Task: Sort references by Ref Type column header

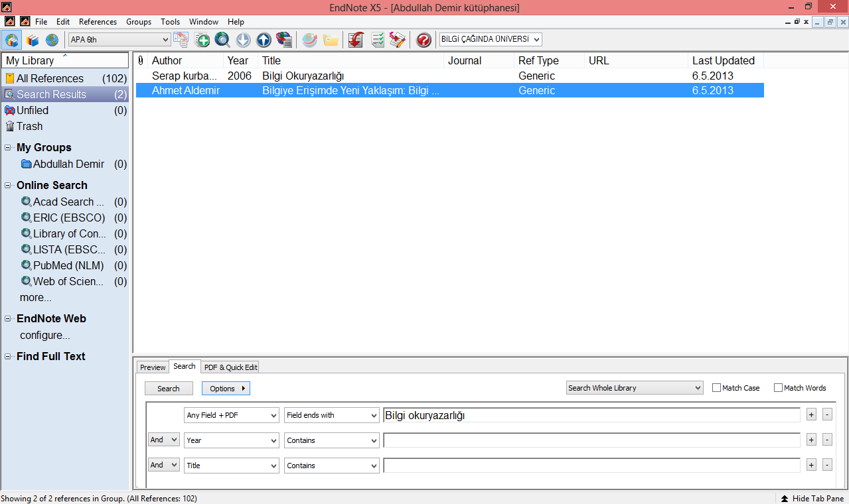Action: [550, 60]
